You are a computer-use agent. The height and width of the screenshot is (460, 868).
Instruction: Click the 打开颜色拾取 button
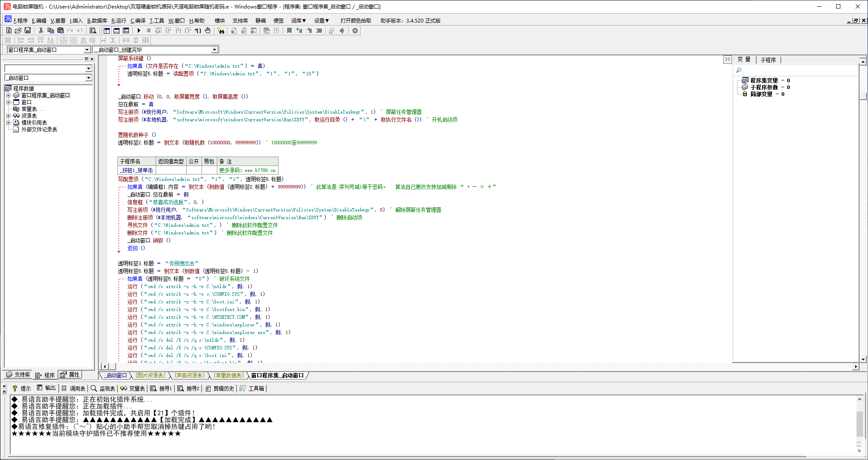pos(356,20)
